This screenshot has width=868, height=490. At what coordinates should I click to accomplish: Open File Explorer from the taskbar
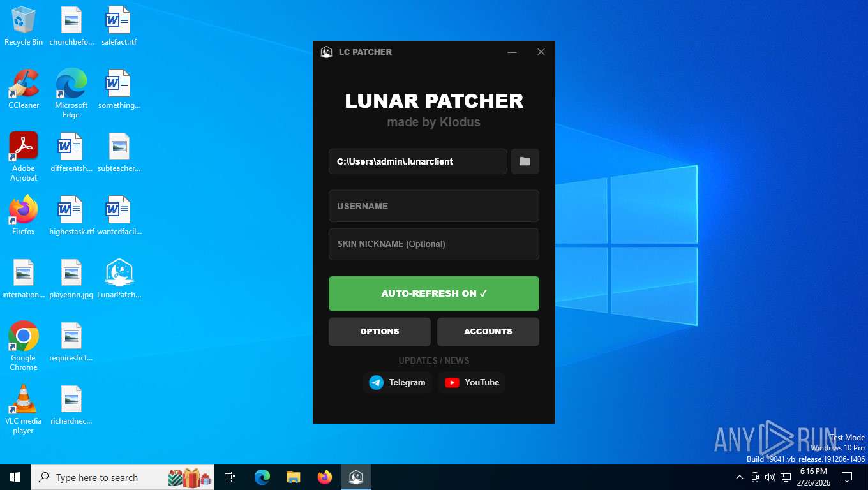[x=293, y=477]
